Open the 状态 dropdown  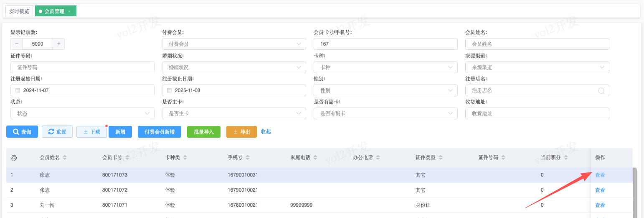(82, 113)
